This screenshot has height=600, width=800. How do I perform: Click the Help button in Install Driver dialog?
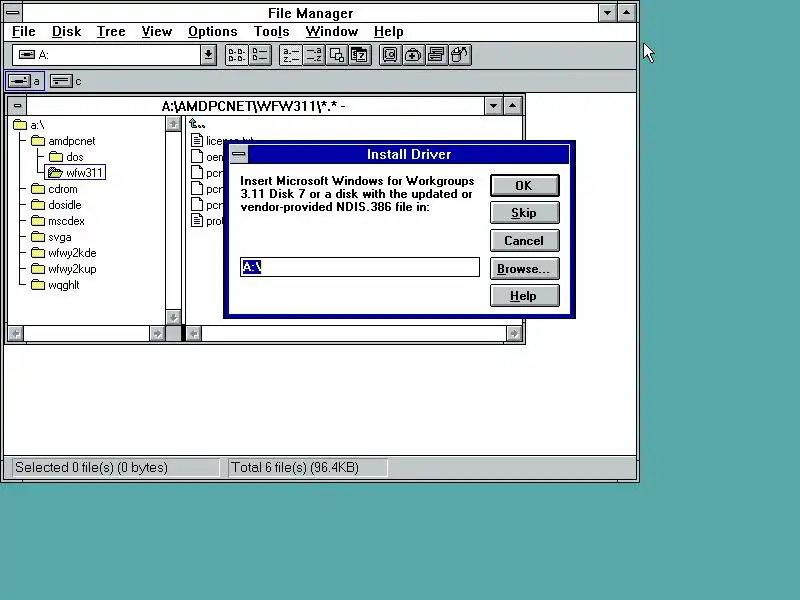(524, 296)
